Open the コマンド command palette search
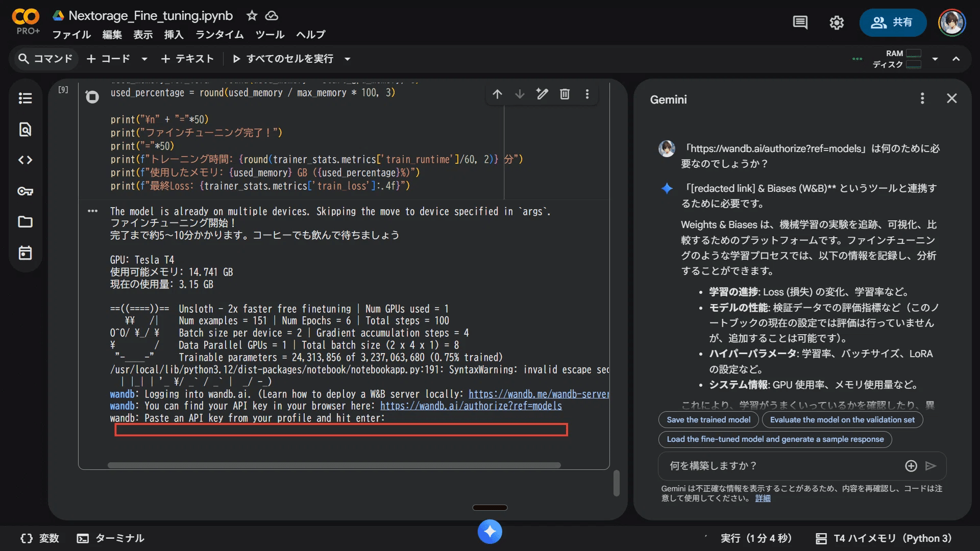 pyautogui.click(x=45, y=59)
